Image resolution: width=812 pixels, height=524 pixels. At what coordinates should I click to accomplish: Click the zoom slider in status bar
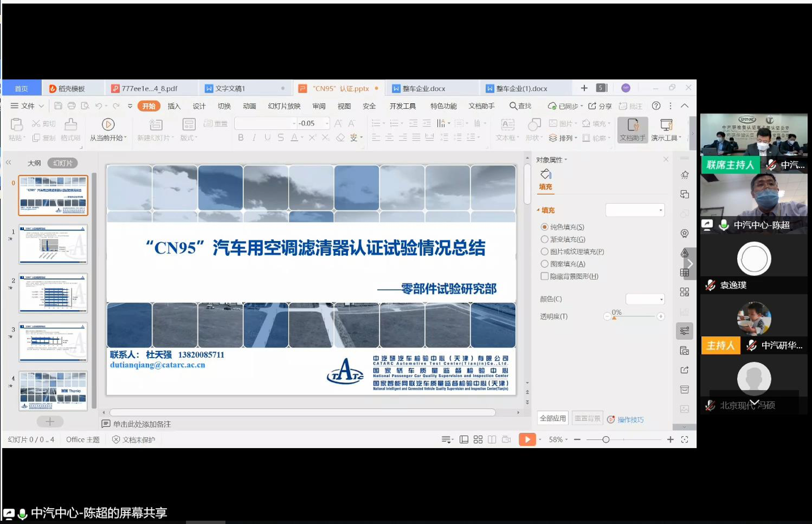pyautogui.click(x=606, y=440)
